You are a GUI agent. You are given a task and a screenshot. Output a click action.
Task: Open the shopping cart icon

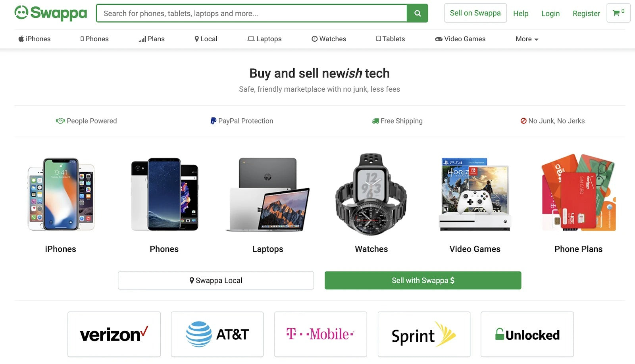(x=618, y=13)
